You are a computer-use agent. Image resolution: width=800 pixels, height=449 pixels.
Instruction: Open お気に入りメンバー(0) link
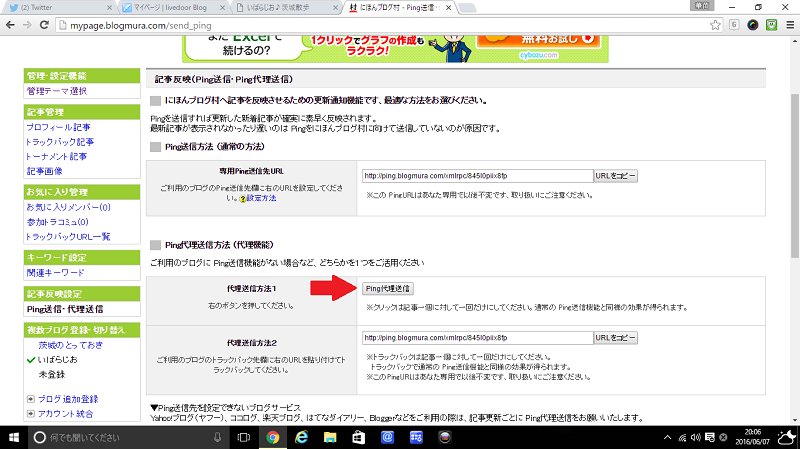coord(68,207)
